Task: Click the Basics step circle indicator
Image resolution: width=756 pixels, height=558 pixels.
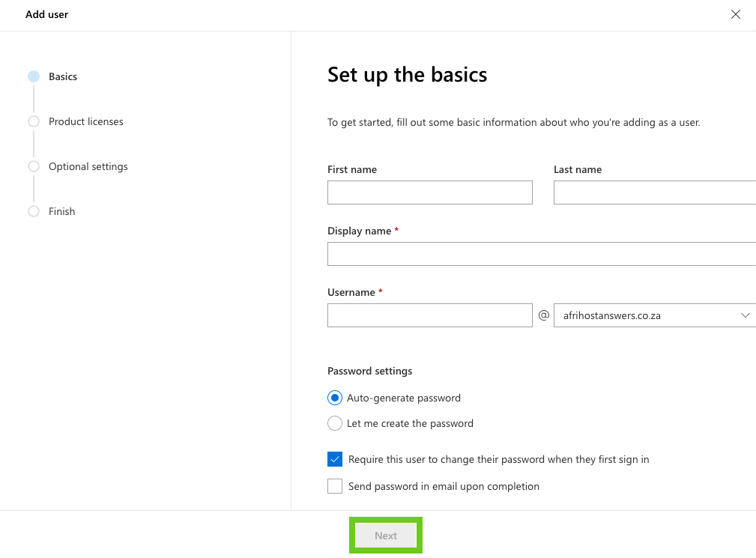Action: pyautogui.click(x=34, y=76)
